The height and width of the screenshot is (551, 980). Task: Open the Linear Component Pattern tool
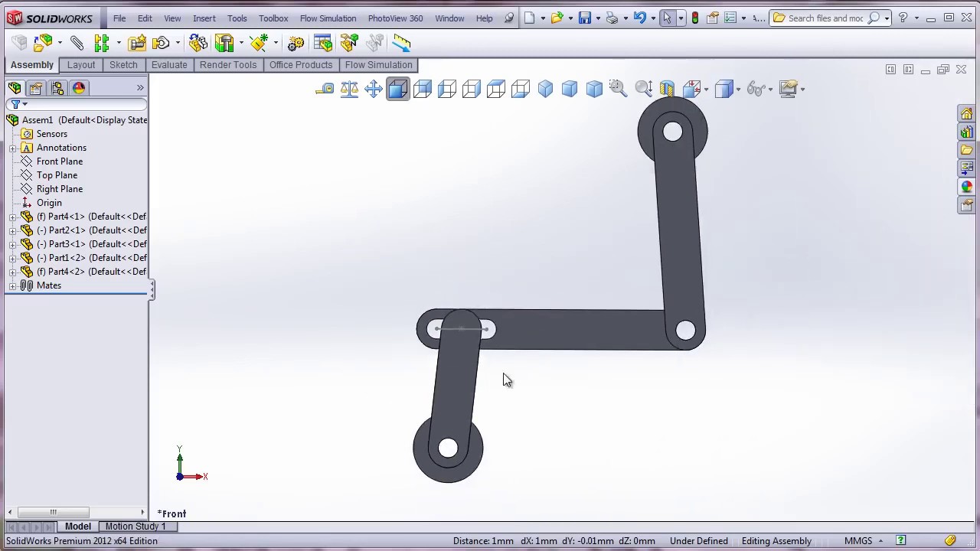pyautogui.click(x=102, y=43)
